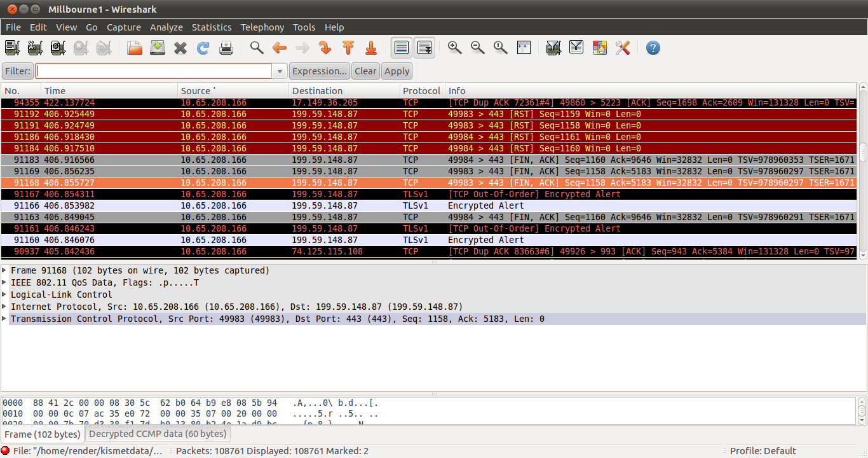Sort by the No. column header
Image resolution: width=868 pixels, height=458 pixels.
tap(21, 91)
